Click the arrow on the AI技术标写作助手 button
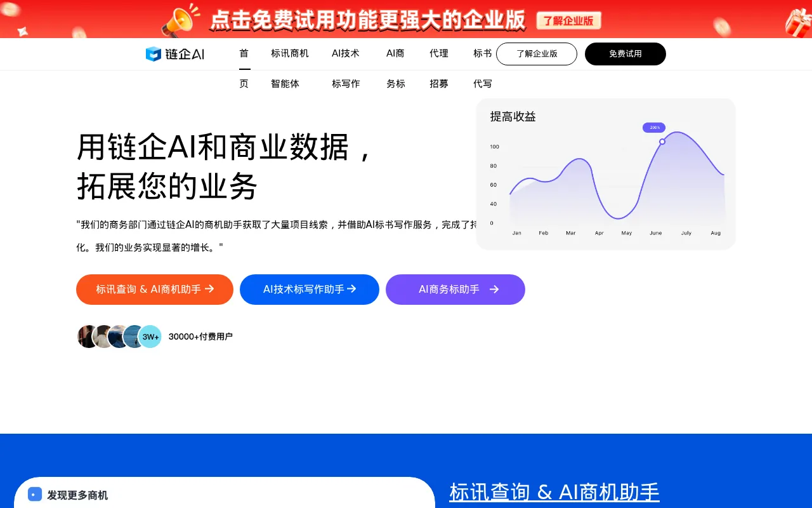812x508 pixels. 351,289
